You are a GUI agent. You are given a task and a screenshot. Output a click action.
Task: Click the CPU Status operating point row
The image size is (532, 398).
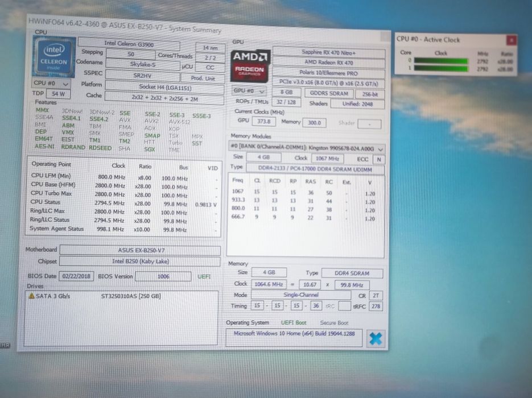[123, 203]
